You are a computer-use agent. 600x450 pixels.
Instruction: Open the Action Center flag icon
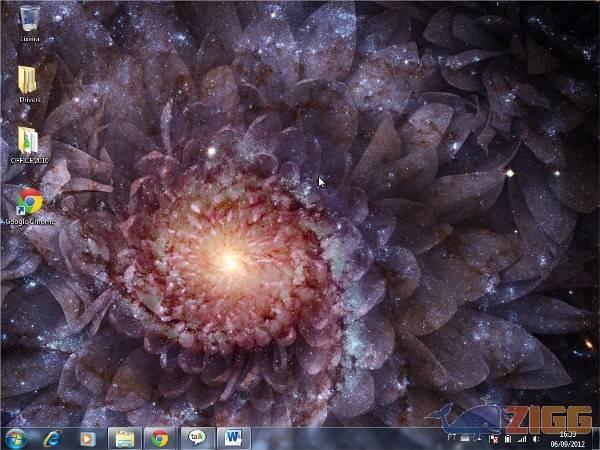click(494, 439)
